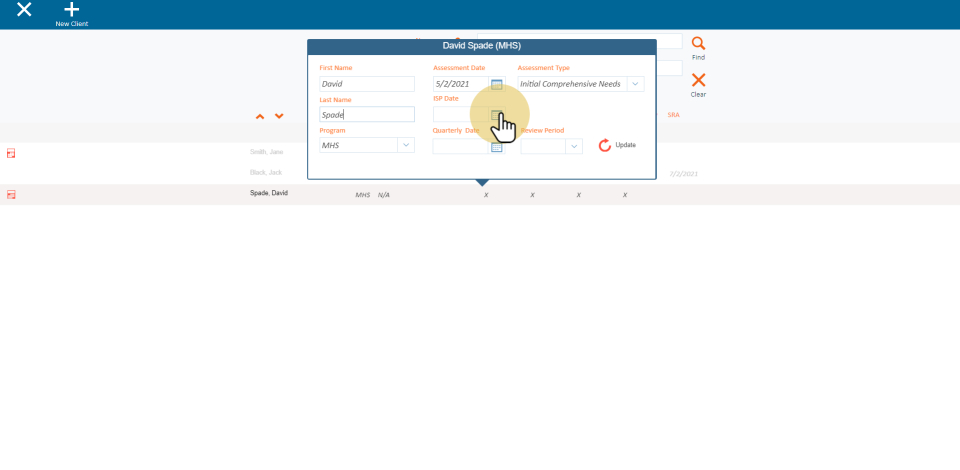Click the white X icon in header

click(24, 10)
